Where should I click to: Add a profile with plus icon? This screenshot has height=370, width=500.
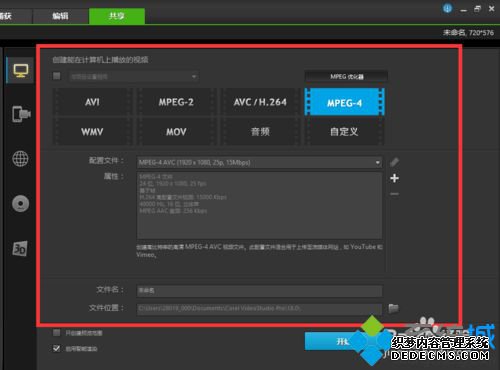click(x=394, y=178)
